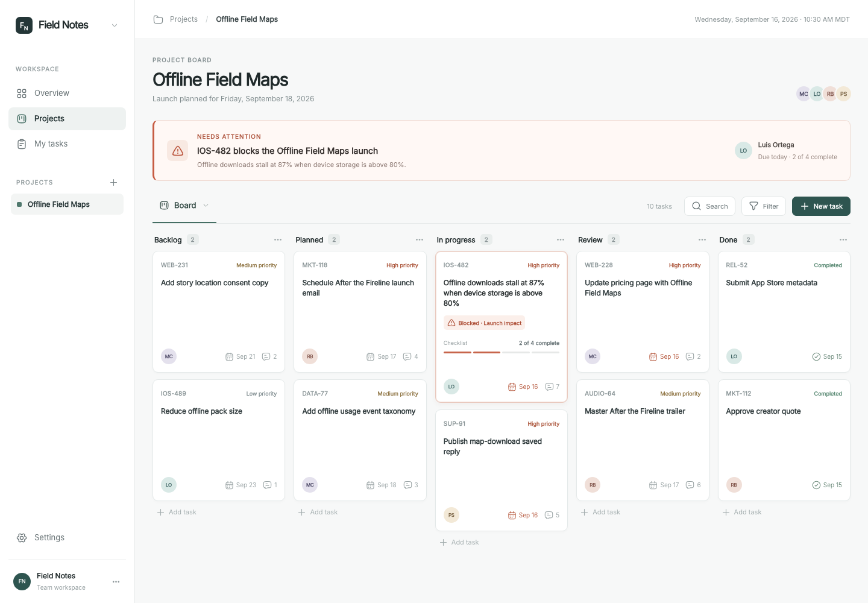
Task: Open the Filter button
Action: coord(764,206)
